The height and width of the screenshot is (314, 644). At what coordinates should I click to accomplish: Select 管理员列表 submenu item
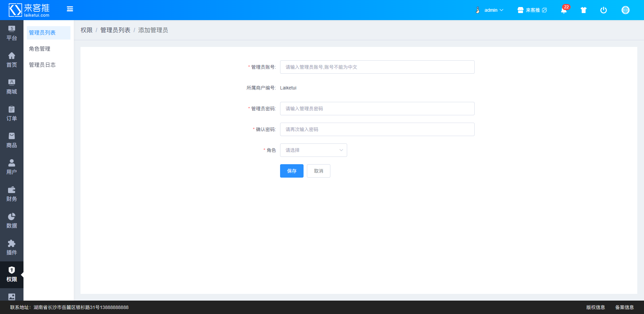[x=49, y=33]
